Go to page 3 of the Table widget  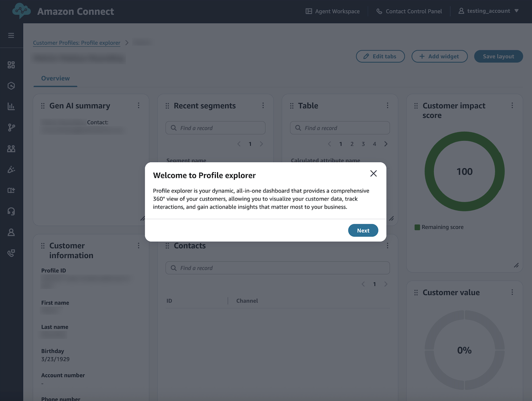pos(363,143)
